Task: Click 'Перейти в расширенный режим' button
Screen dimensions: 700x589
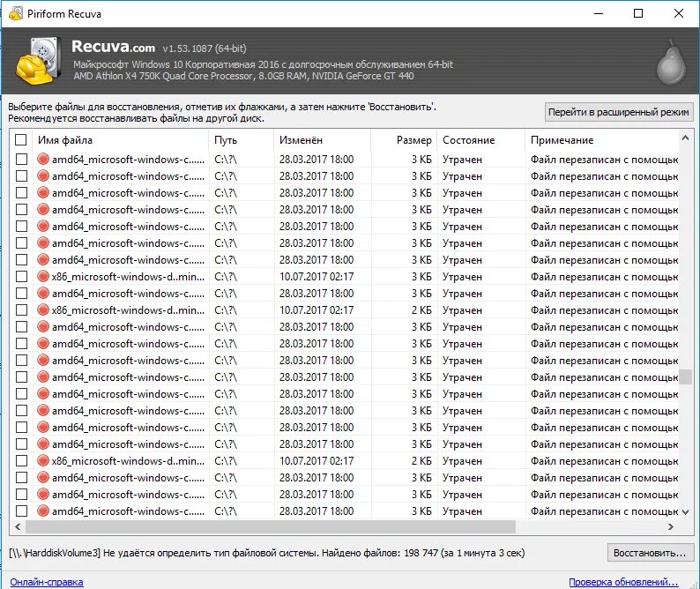Action: pyautogui.click(x=618, y=112)
